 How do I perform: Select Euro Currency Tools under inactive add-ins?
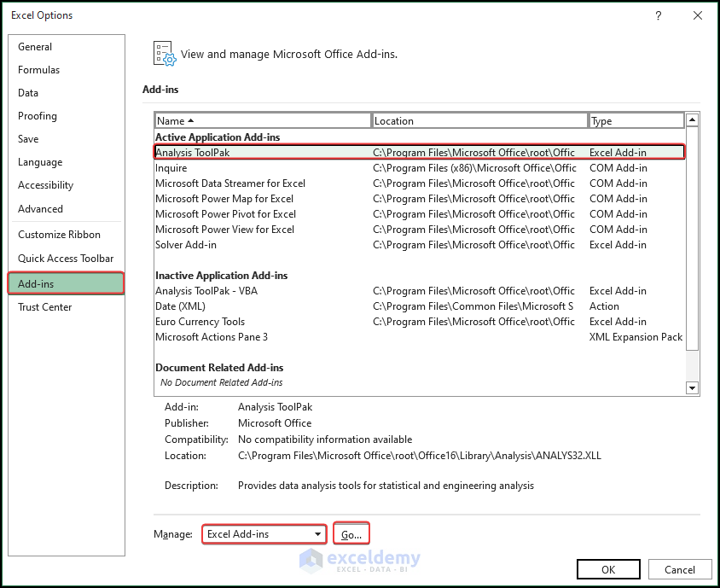coord(256,321)
